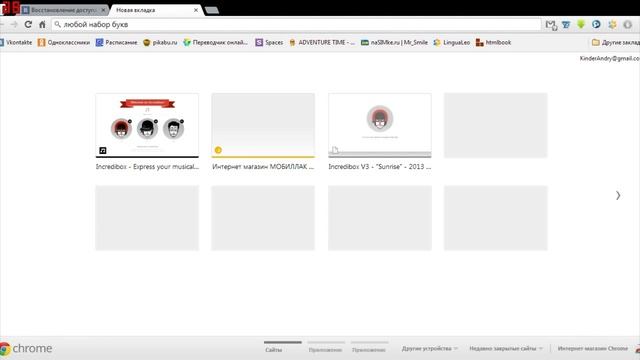Expand the Другие устройства menu
Image resolution: width=640 pixels, height=360 pixels.
[x=429, y=349]
